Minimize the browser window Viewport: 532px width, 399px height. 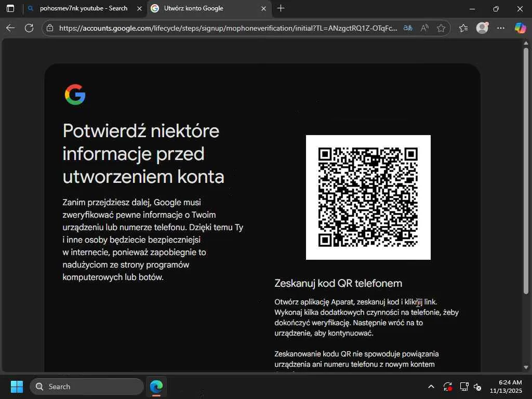coord(472,8)
